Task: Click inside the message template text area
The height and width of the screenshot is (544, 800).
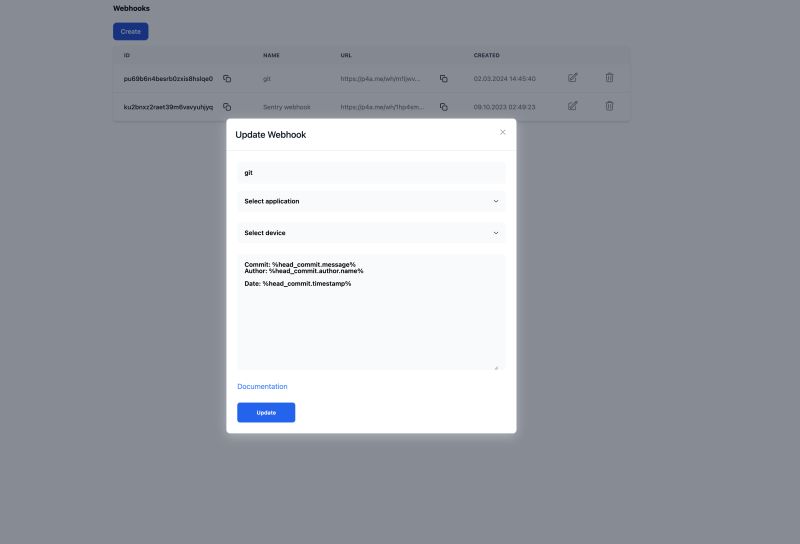Action: [x=371, y=312]
